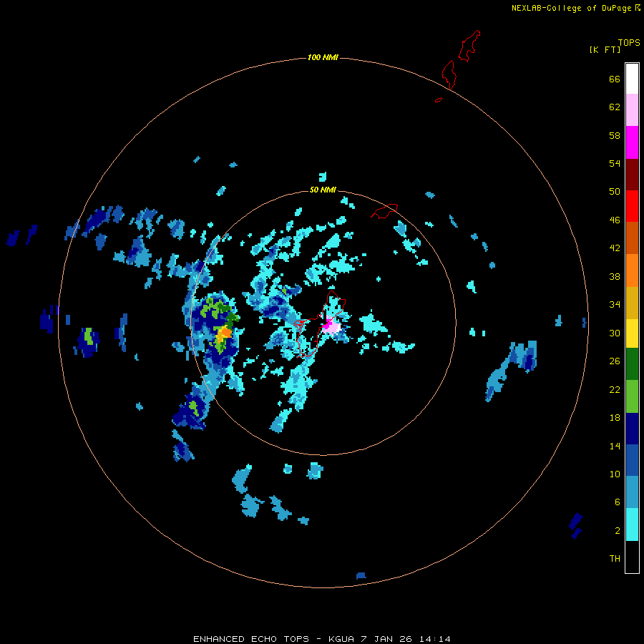Click the navy 14-18 kft legend swatch
The image size is (644, 644).
[632, 429]
